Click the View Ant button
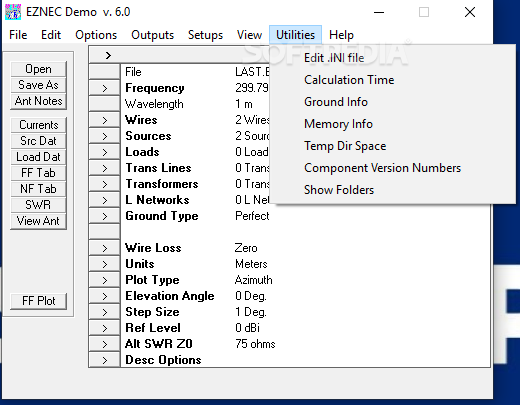The image size is (520, 405). tap(38, 221)
